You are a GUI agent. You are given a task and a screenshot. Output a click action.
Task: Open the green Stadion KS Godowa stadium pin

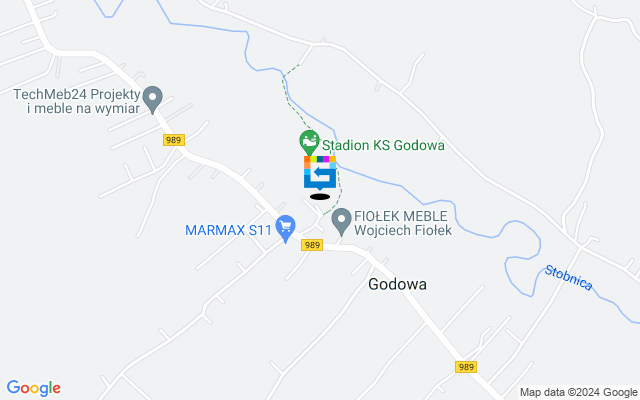(309, 142)
